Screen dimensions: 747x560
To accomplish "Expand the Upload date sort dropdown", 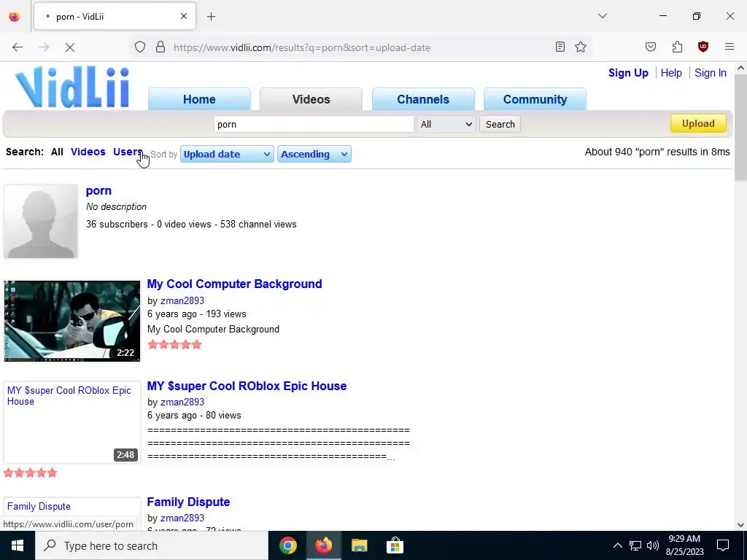I will [227, 154].
